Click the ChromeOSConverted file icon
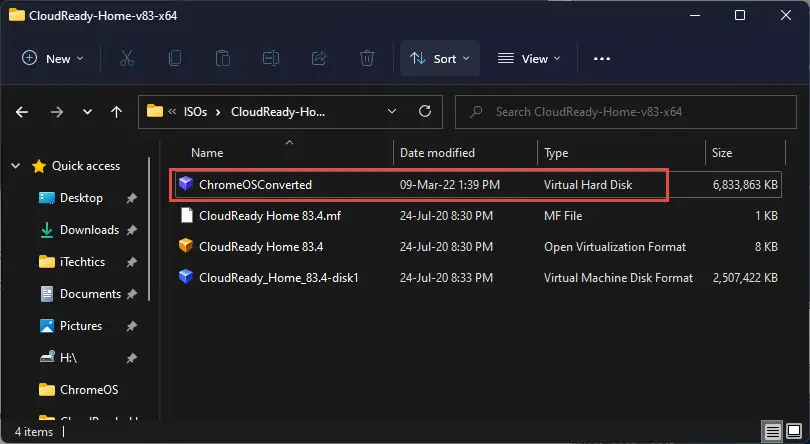 click(x=185, y=184)
